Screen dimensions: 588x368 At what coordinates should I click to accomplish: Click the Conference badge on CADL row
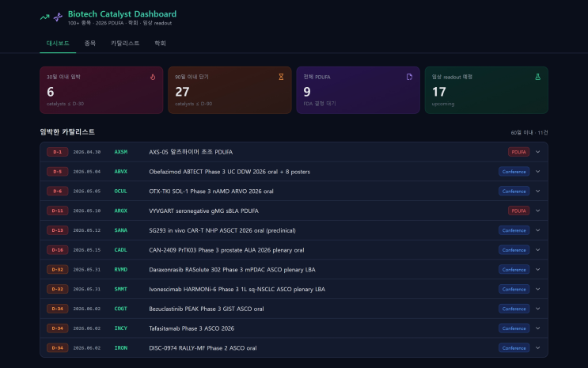(x=514, y=250)
